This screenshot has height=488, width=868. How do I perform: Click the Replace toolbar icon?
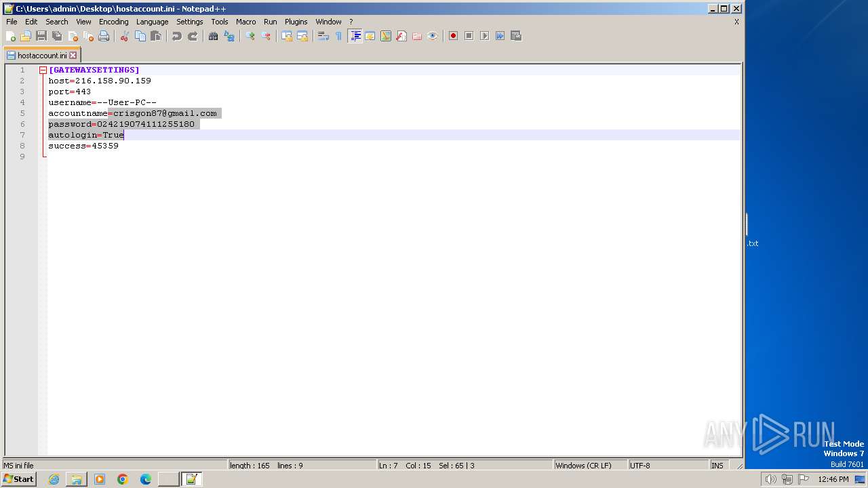[x=229, y=36]
